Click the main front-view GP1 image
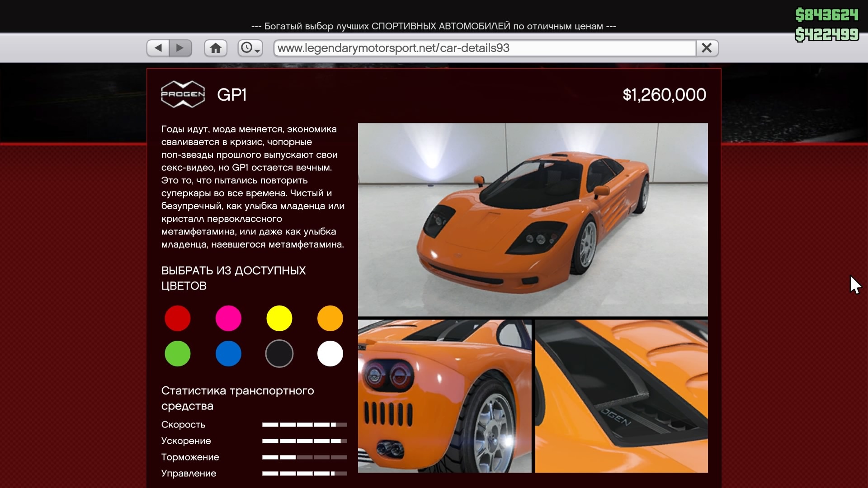868x488 pixels. [533, 219]
